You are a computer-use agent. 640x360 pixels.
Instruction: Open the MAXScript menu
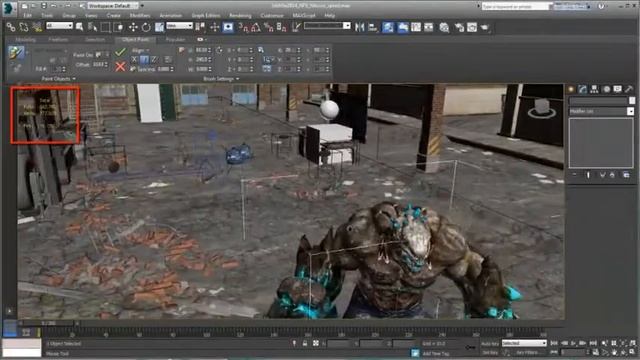(x=304, y=16)
